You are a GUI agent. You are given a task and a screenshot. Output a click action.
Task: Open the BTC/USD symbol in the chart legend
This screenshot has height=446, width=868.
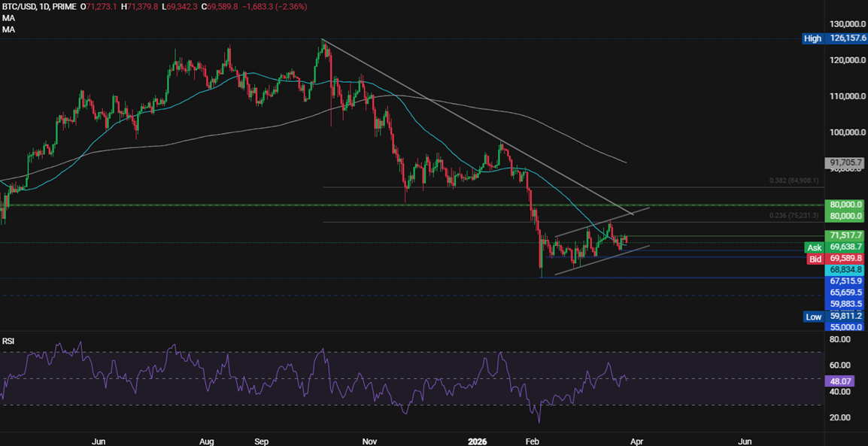coord(19,7)
